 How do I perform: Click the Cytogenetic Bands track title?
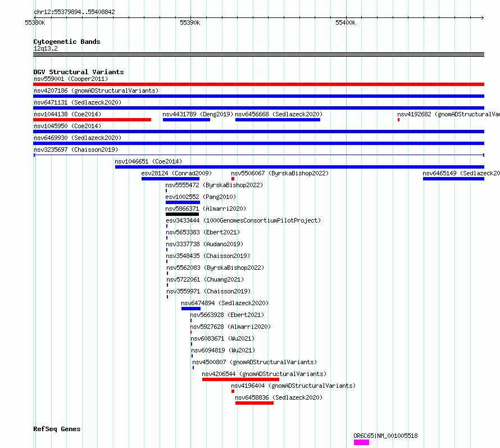67,42
